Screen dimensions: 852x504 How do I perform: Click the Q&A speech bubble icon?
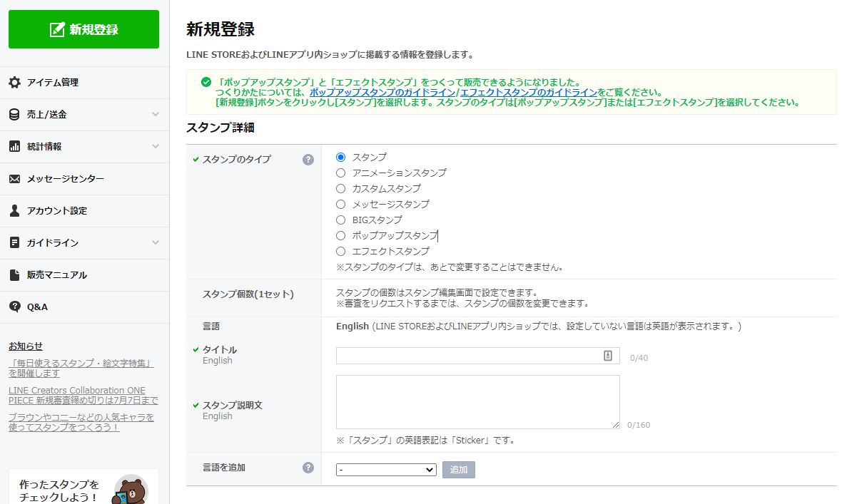pyautogui.click(x=15, y=307)
